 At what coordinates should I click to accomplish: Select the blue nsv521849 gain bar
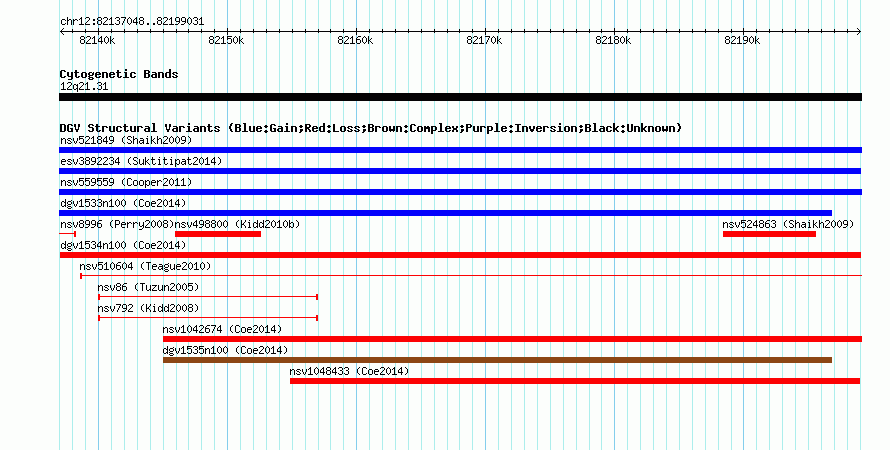click(460, 150)
